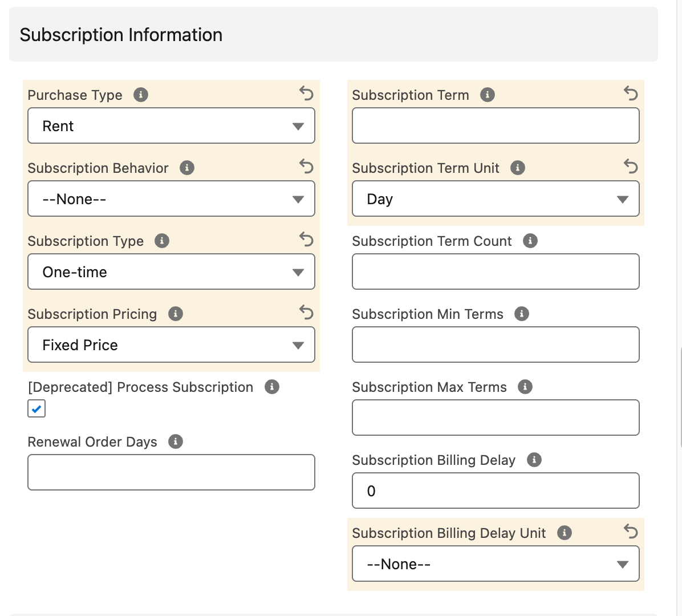Click the Renewal Order Days text box
The width and height of the screenshot is (682, 616).
pyautogui.click(x=171, y=472)
